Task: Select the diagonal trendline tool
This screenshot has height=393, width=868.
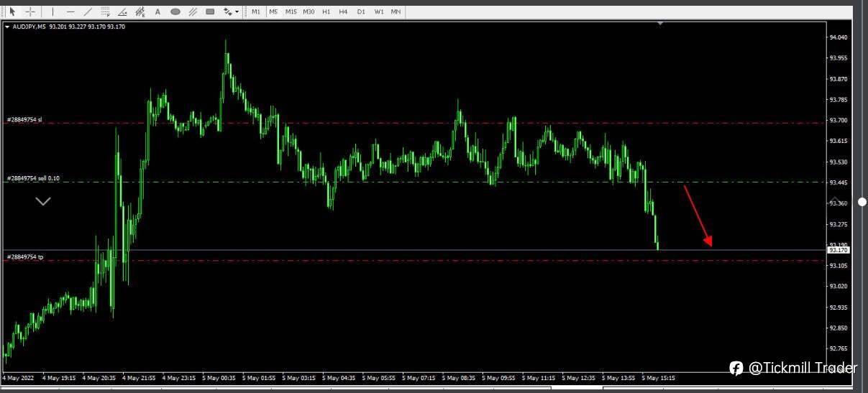Action: (x=88, y=11)
